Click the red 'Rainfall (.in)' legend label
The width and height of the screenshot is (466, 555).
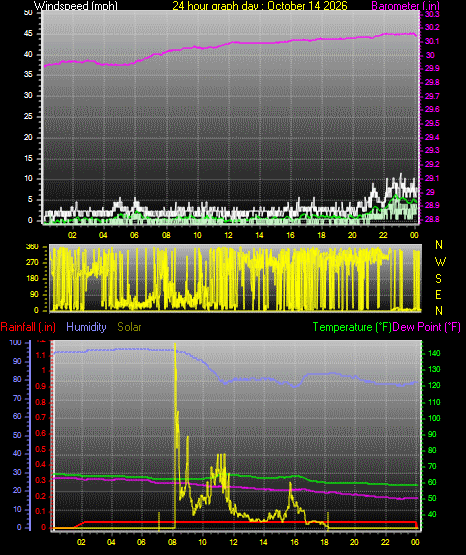pyautogui.click(x=28, y=327)
